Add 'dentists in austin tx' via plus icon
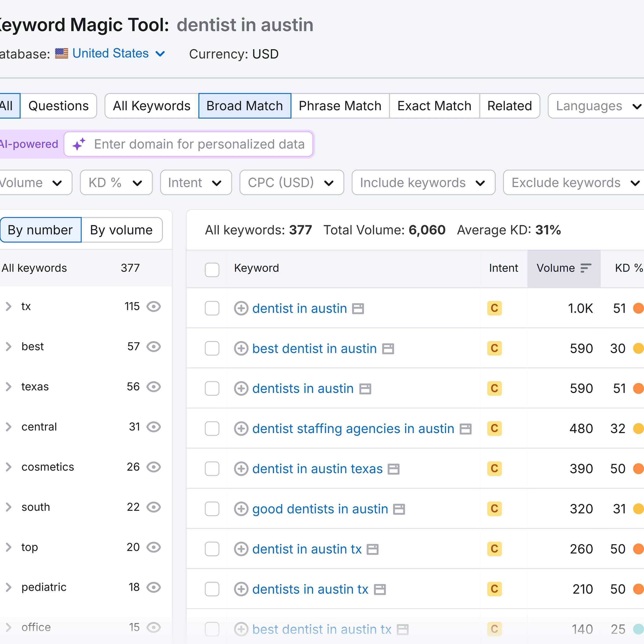Viewport: 644px width, 644px height. (241, 589)
